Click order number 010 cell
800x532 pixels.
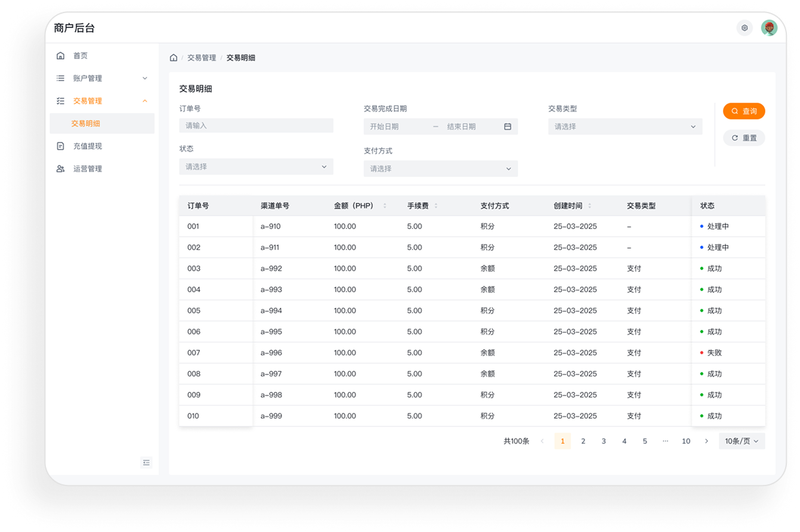(x=193, y=416)
